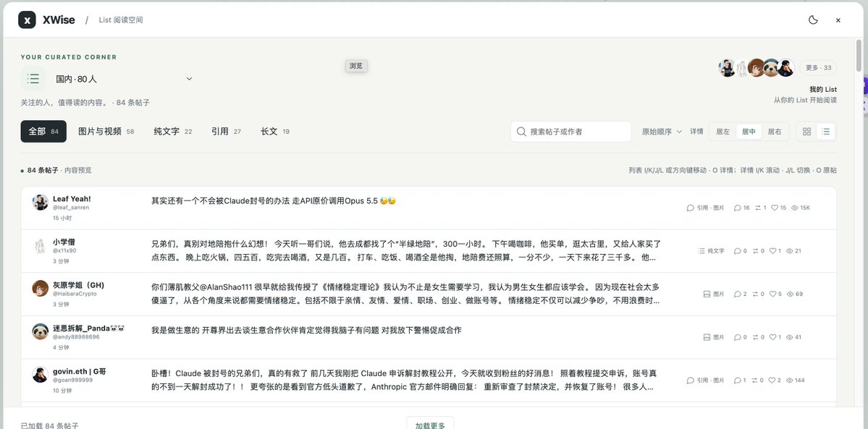
Task: Click 灰原学姐（GH） author name
Action: coord(79,285)
